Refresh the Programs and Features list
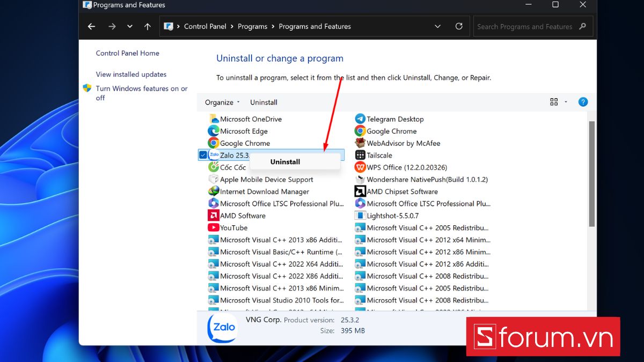Image resolution: width=644 pixels, height=362 pixels. 459,26
